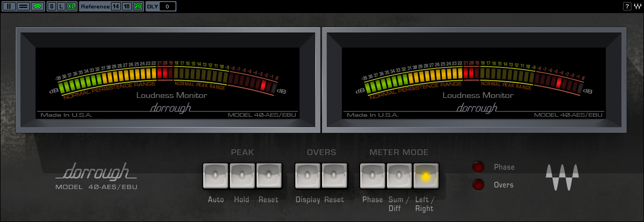The height and width of the screenshot is (222, 644).
Task: Set Reference level to 18
Action: 127,6
